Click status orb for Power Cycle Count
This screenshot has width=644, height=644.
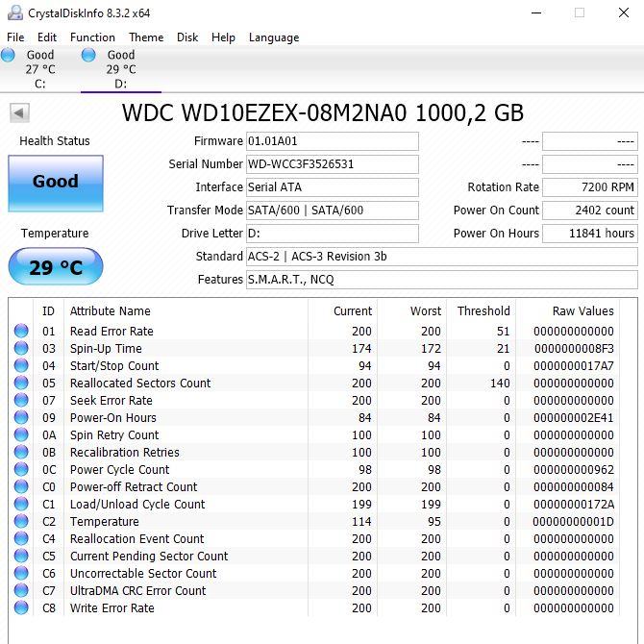click(21, 469)
